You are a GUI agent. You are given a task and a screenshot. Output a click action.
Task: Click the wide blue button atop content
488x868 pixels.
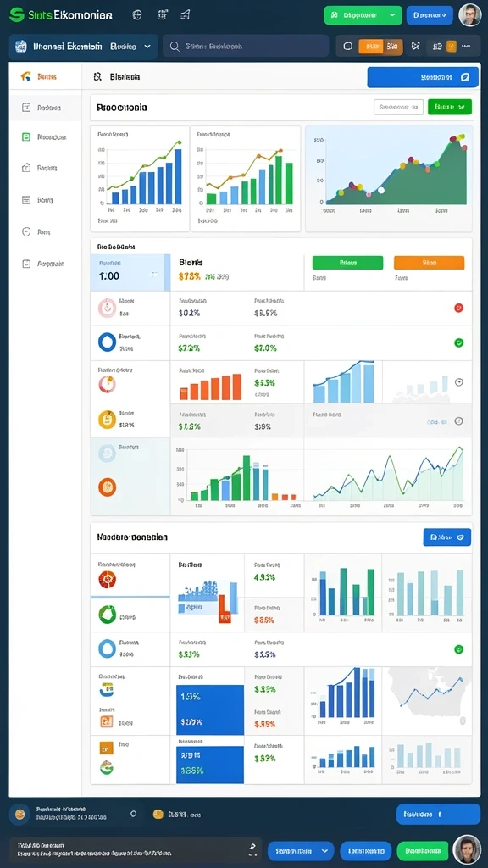[423, 77]
